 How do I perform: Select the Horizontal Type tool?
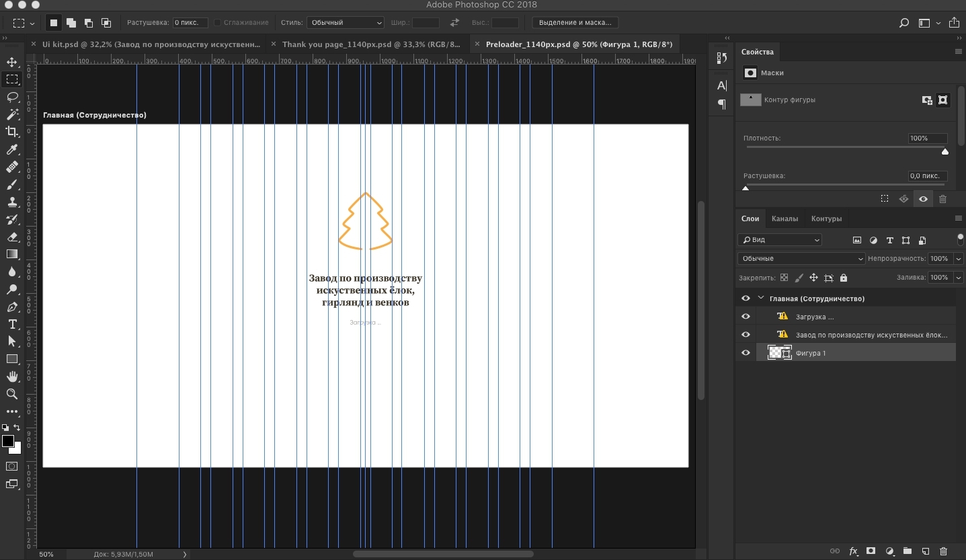pyautogui.click(x=12, y=324)
